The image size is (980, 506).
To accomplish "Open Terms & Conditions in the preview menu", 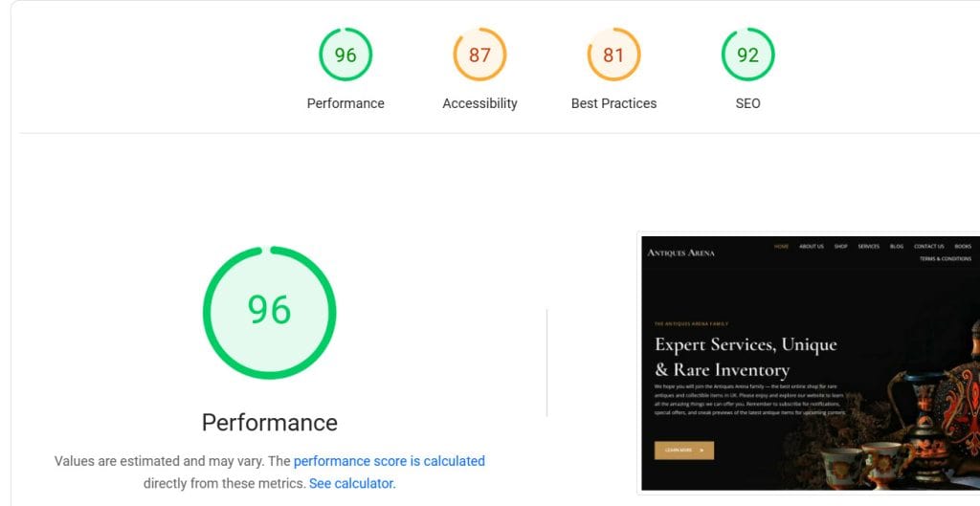I will (946, 259).
